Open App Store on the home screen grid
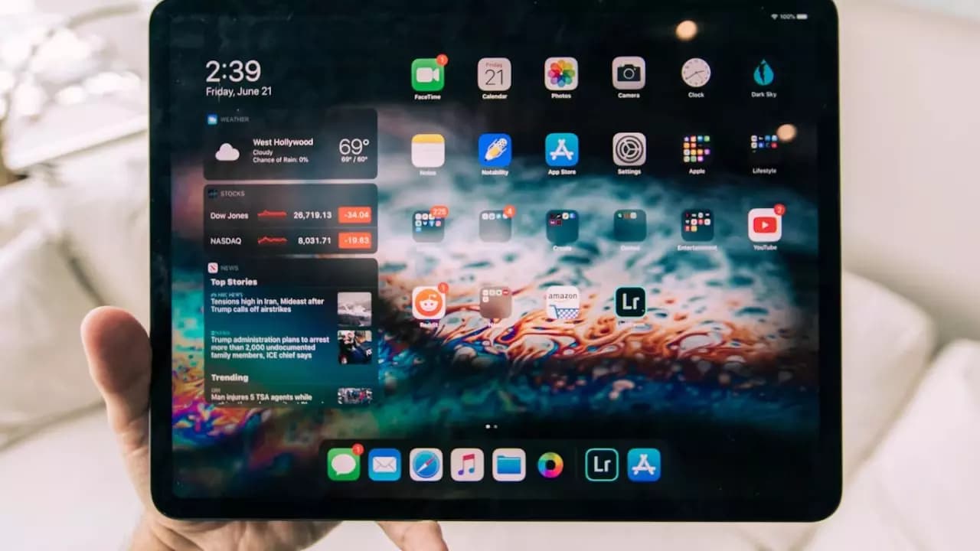 (x=562, y=150)
